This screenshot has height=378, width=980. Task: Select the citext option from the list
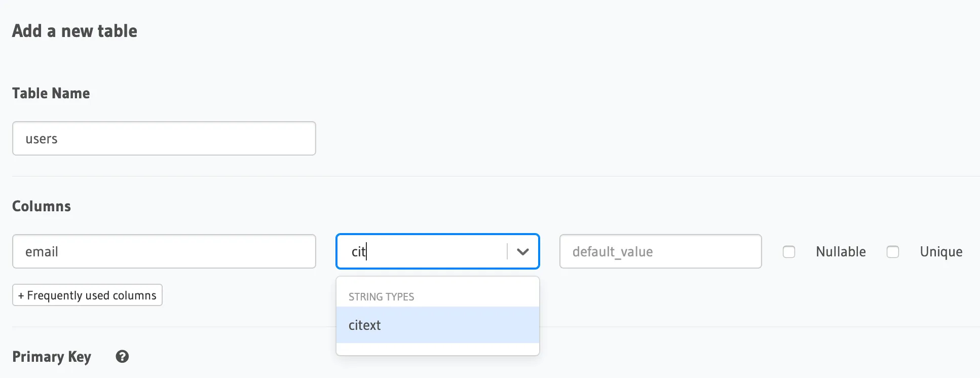click(365, 325)
